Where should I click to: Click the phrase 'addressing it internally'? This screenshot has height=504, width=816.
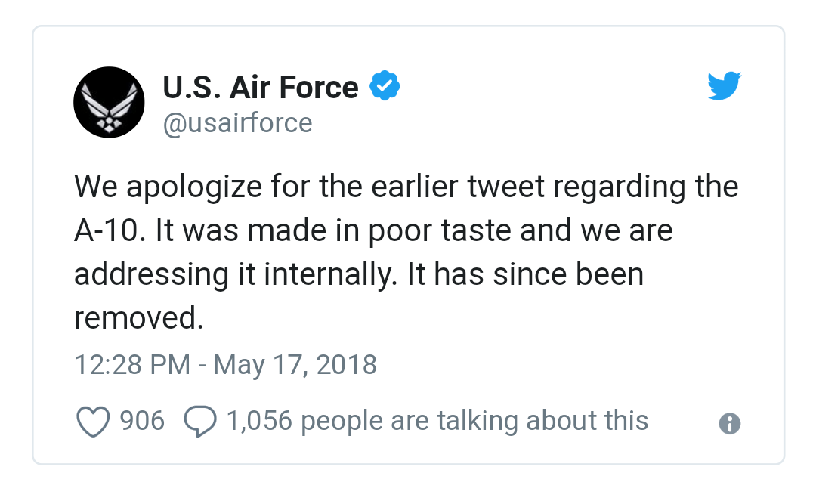coord(234,274)
